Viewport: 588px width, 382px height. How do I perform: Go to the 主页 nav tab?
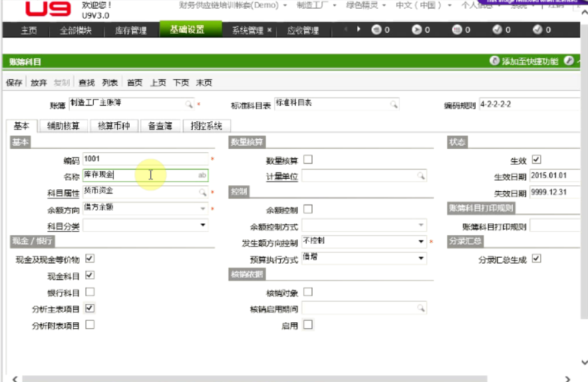coord(29,31)
